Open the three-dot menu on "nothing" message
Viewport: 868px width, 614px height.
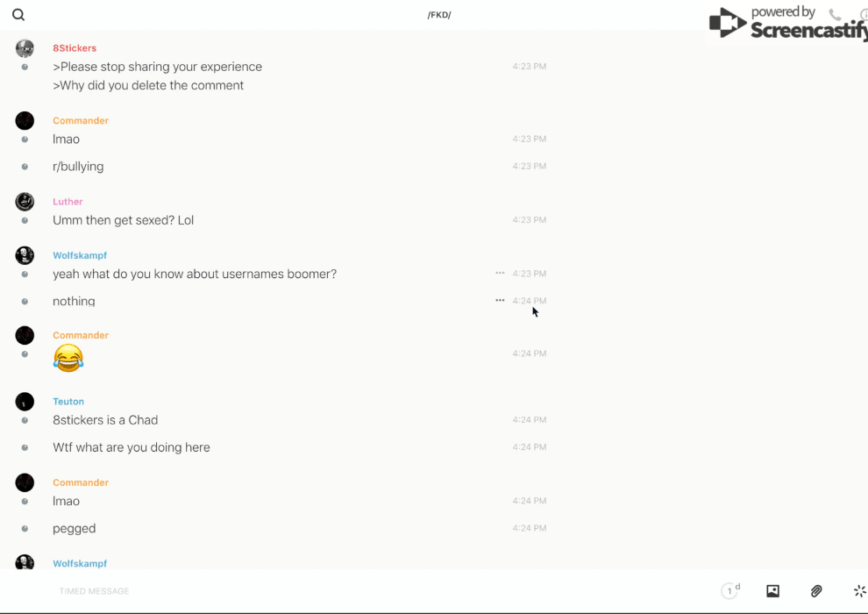coord(500,301)
